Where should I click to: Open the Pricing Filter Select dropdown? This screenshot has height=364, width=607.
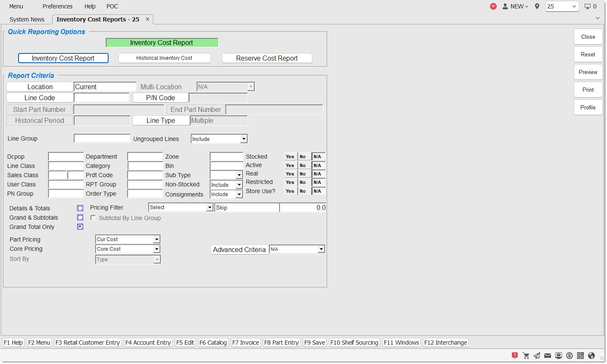(209, 207)
